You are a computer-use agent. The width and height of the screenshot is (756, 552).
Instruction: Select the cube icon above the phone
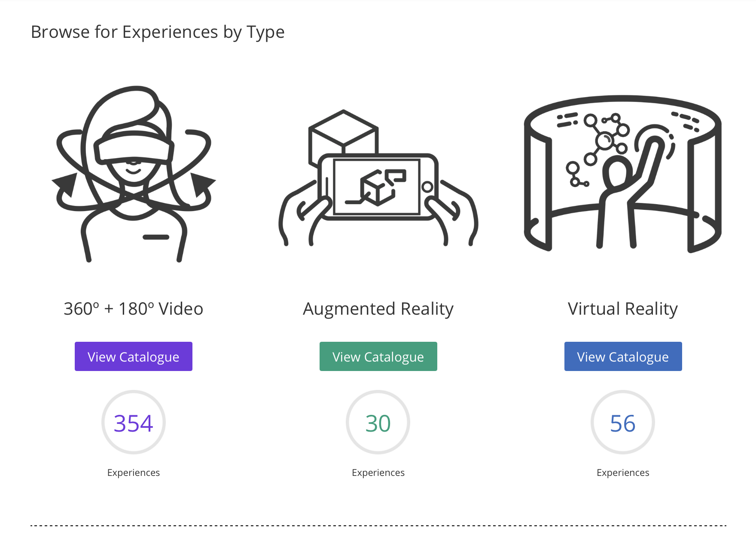click(x=343, y=133)
